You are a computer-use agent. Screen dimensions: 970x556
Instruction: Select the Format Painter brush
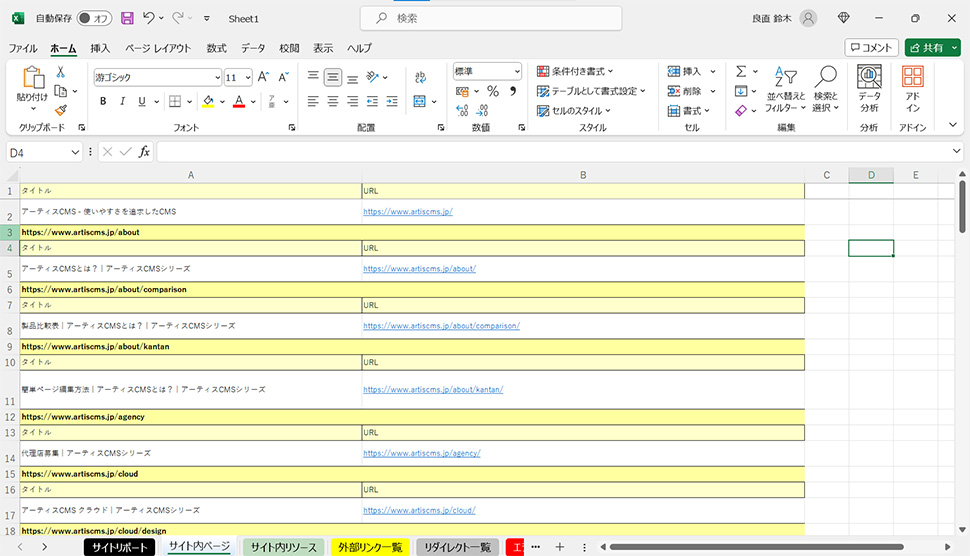[61, 110]
